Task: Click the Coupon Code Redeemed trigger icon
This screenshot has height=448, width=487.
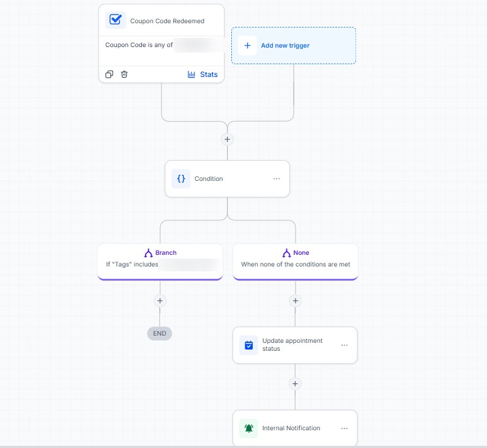Action: point(116,20)
